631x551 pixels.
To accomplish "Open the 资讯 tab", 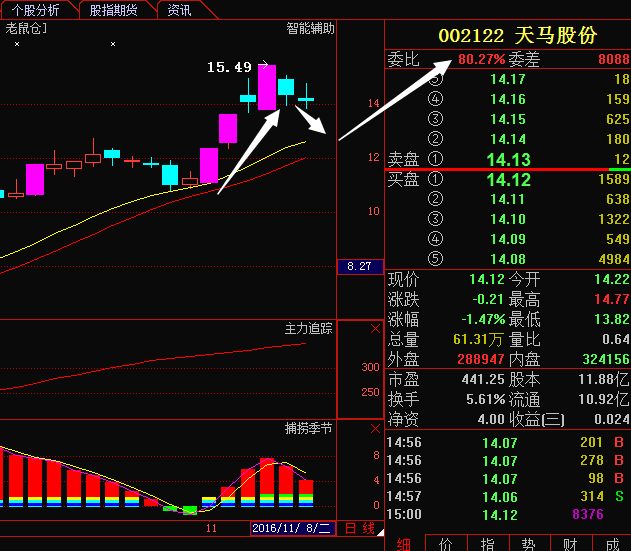I will [180, 10].
